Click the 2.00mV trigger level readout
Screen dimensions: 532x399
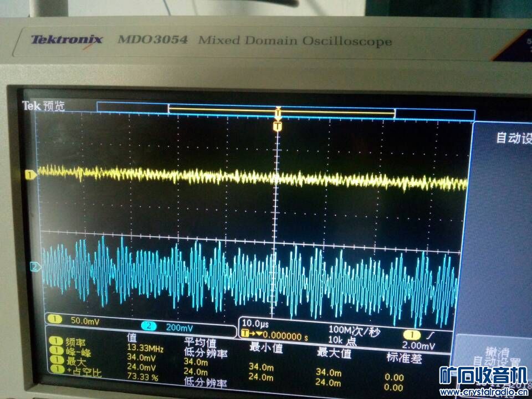point(418,346)
